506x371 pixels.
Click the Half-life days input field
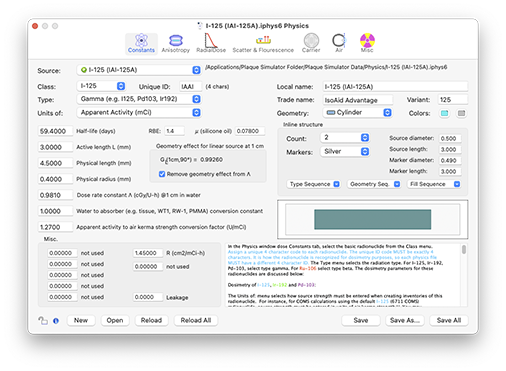[x=55, y=131]
